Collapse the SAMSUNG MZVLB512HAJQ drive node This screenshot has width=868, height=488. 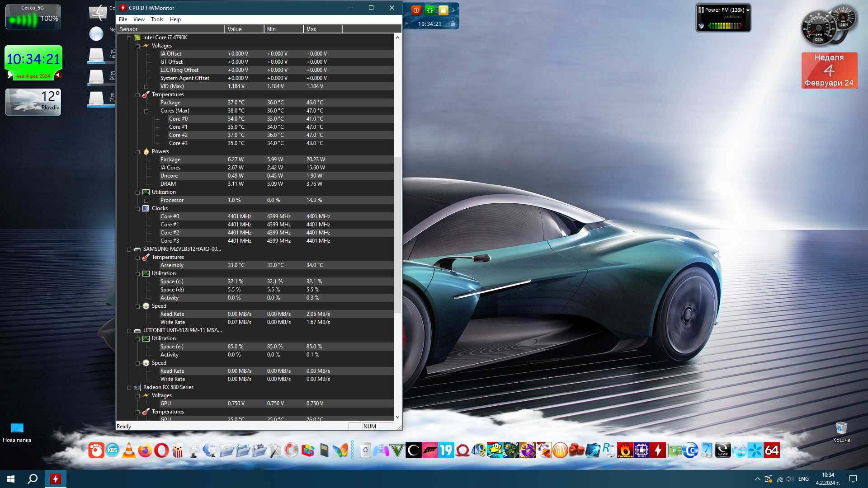point(129,249)
